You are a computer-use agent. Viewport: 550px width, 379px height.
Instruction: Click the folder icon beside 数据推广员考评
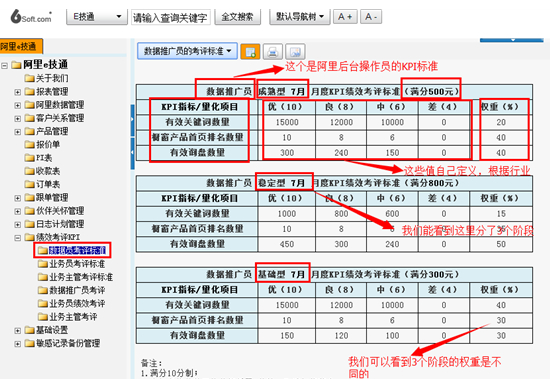pyautogui.click(x=43, y=290)
